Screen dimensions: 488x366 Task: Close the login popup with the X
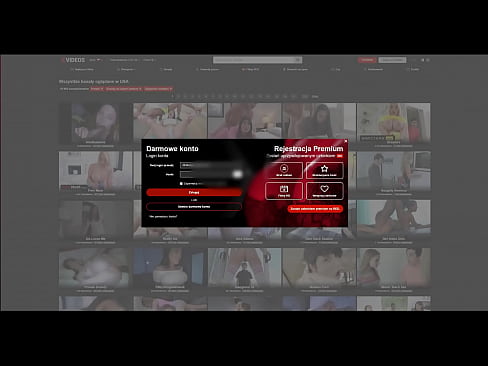(x=345, y=141)
